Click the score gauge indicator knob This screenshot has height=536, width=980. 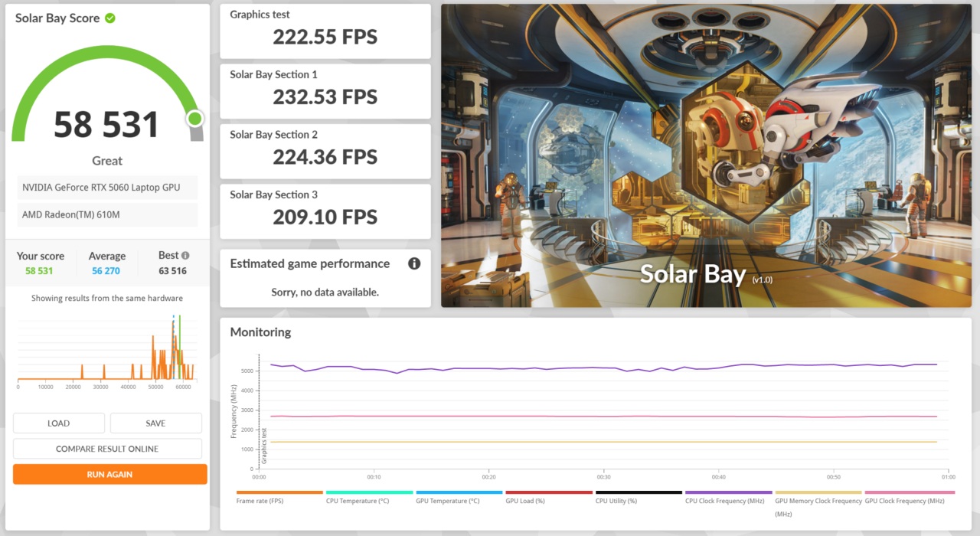[x=195, y=119]
